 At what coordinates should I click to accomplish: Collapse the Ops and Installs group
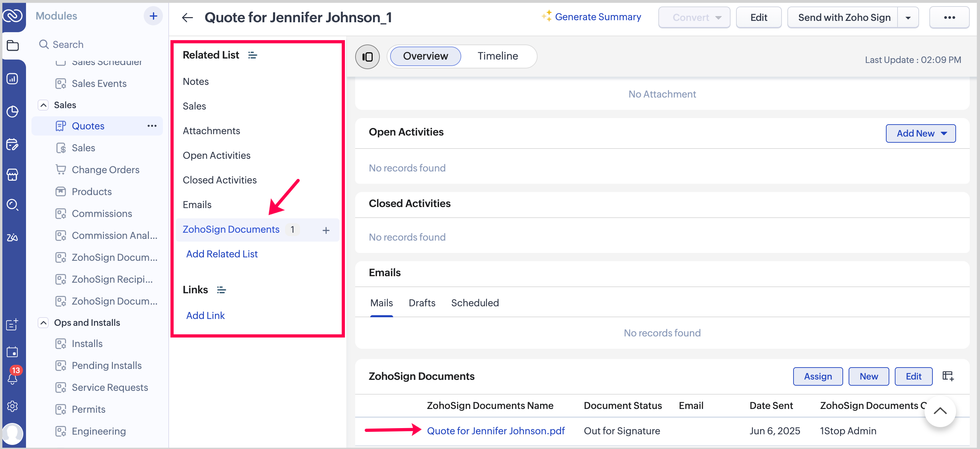pos(43,323)
